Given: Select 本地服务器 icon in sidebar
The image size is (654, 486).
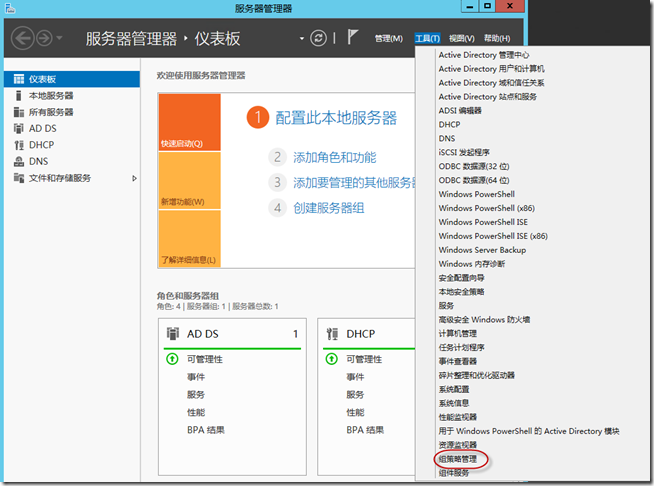Looking at the screenshot, I should point(18,96).
